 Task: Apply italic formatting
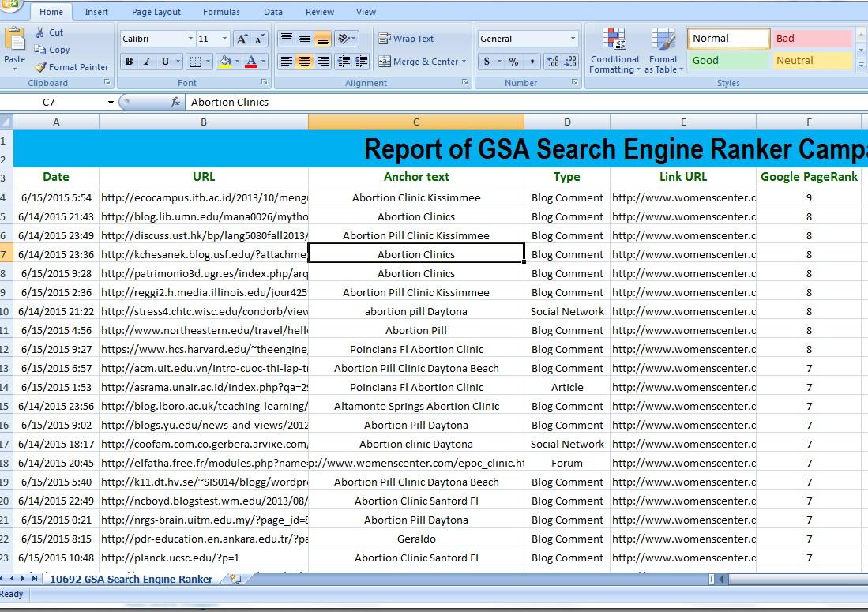coord(147,61)
